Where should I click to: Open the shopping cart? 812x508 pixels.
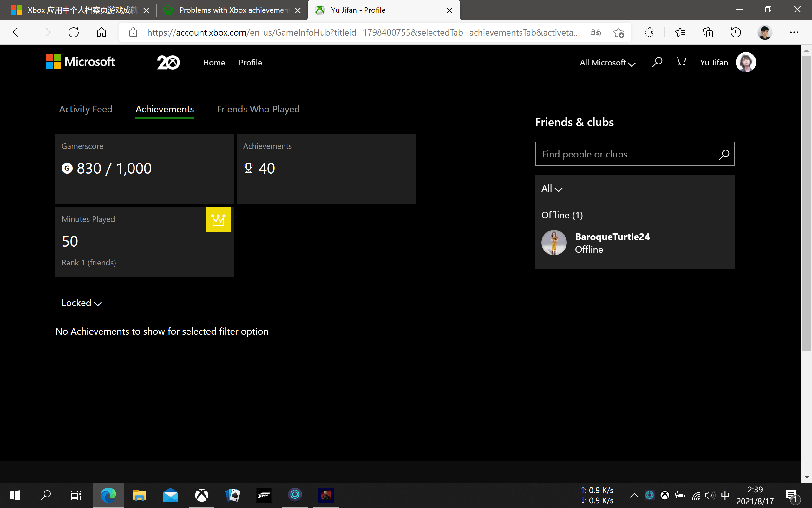(681, 62)
